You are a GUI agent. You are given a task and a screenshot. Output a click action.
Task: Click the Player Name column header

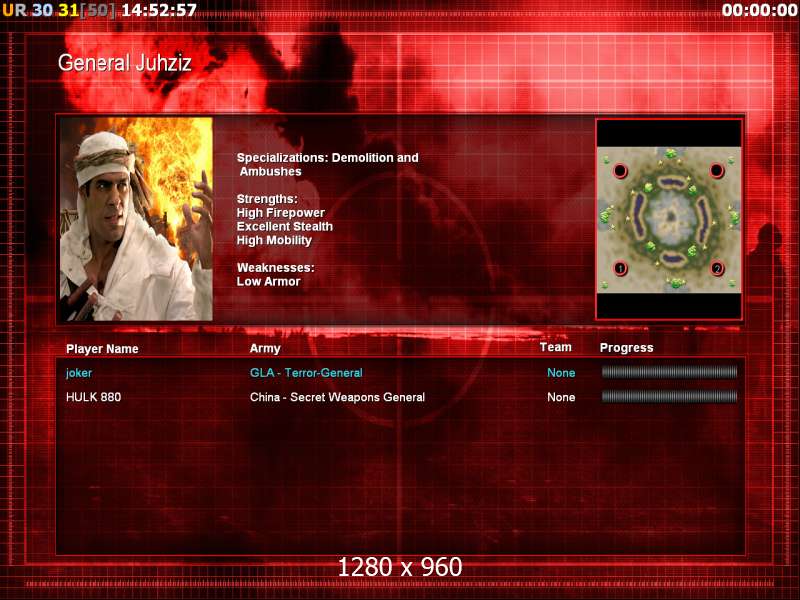pyautogui.click(x=102, y=349)
